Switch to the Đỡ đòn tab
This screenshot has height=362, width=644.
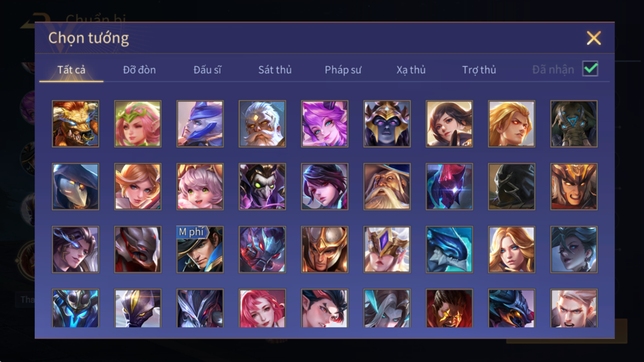pos(139,70)
